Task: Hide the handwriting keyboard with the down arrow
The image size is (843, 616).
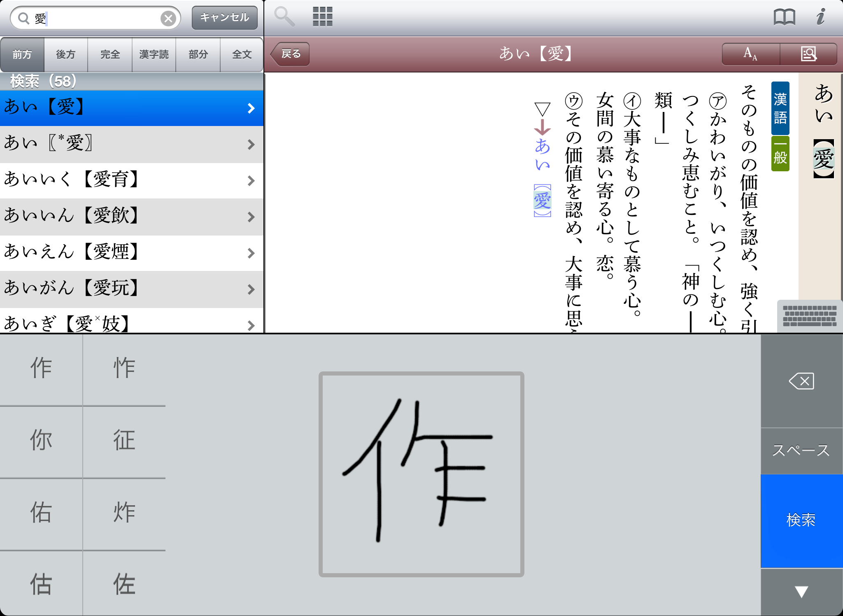Action: (x=801, y=592)
